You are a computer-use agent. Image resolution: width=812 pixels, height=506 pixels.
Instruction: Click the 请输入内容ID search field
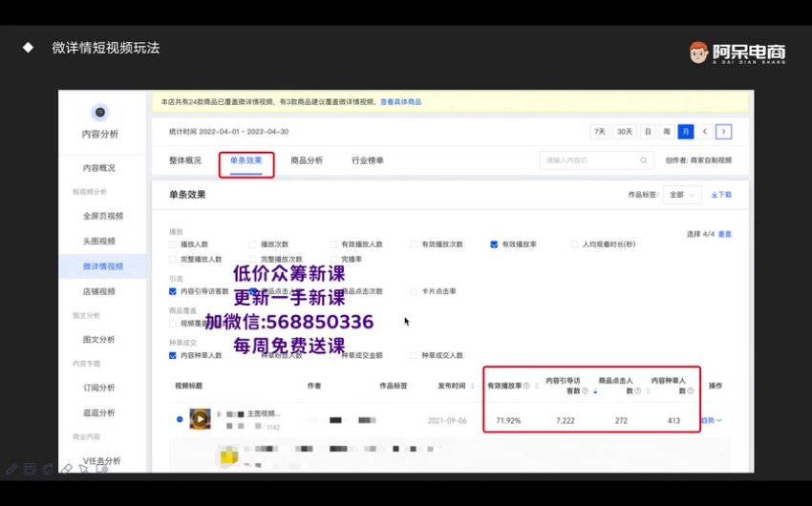[588, 160]
